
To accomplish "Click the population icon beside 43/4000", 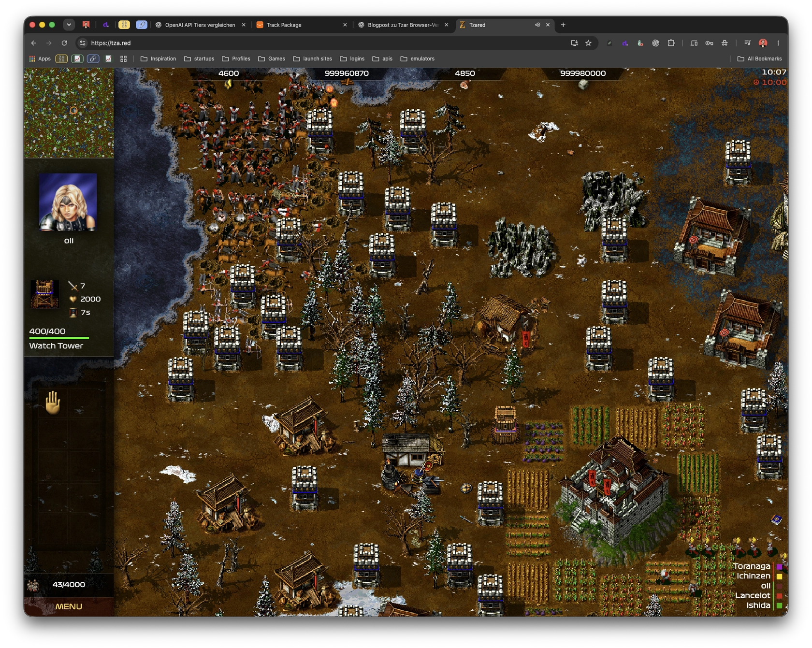I will tap(33, 585).
